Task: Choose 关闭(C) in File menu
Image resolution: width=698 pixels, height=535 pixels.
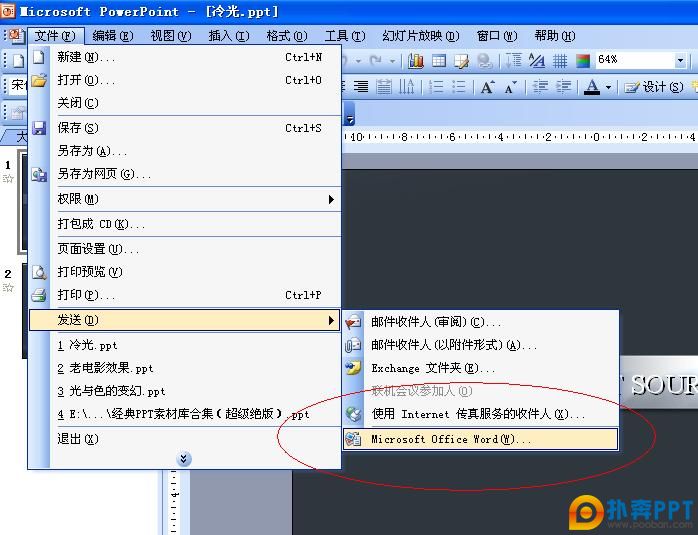Action: pyautogui.click(x=184, y=103)
